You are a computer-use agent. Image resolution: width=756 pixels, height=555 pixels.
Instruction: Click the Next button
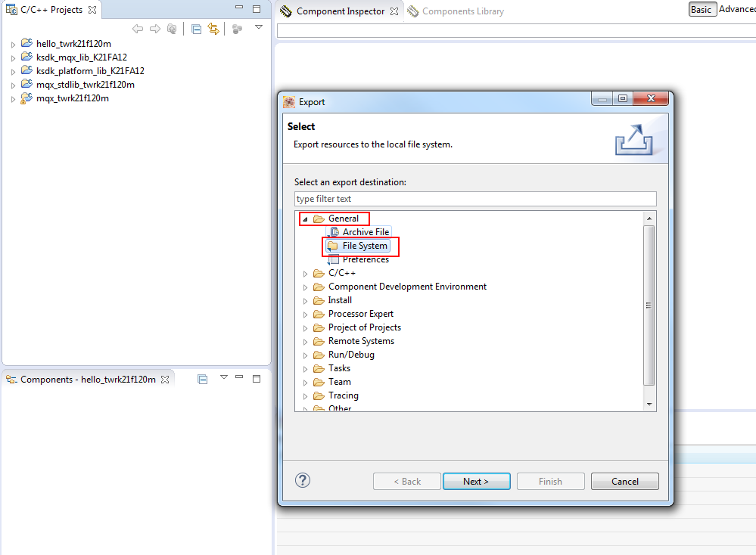point(476,482)
